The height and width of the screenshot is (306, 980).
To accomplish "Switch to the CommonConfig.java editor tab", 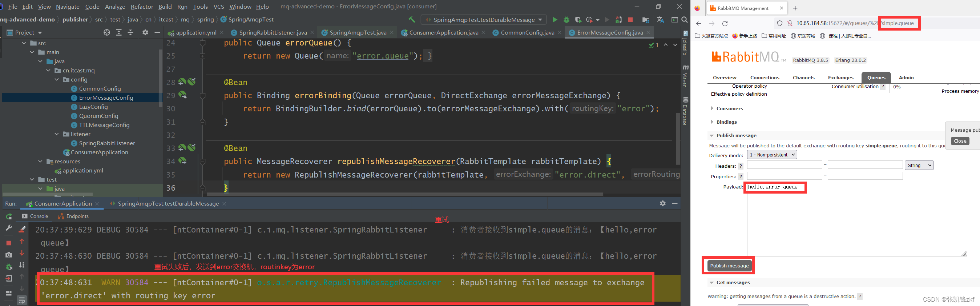I will pyautogui.click(x=527, y=33).
